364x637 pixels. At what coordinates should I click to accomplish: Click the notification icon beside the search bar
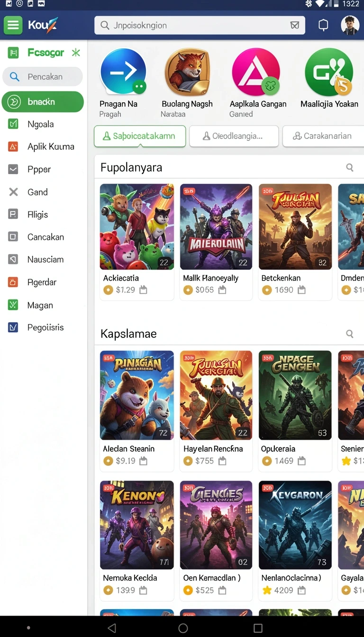coord(323,26)
